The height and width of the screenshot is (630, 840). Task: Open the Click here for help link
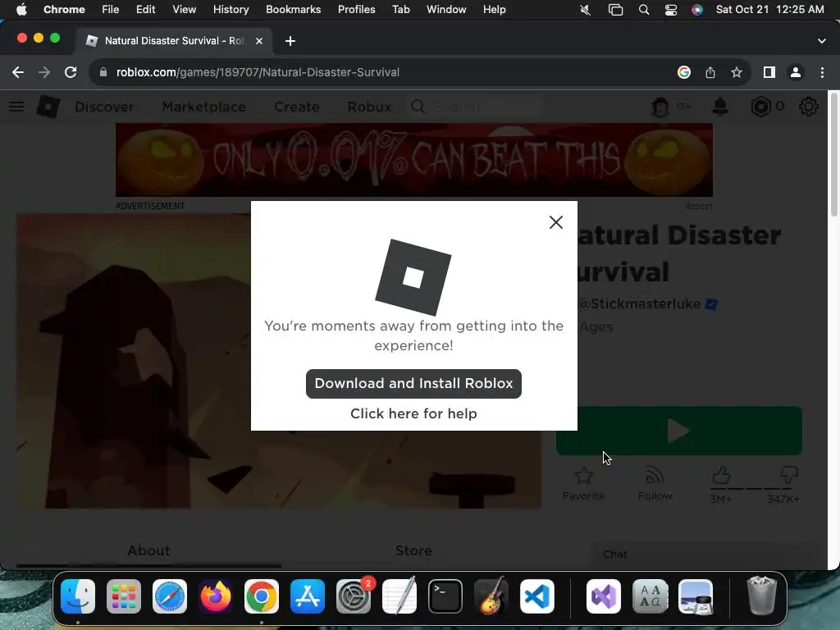pos(413,413)
